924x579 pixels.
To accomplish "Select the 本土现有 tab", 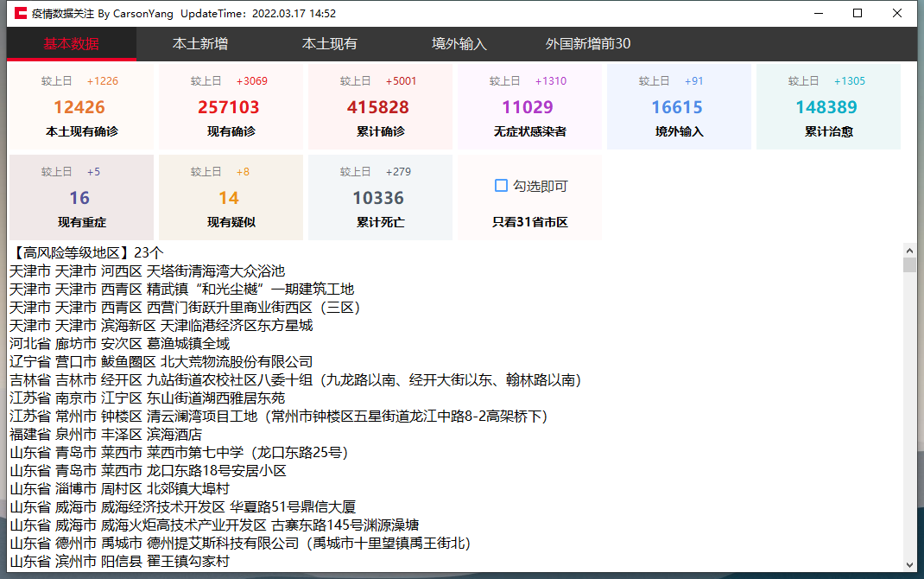I will point(330,44).
